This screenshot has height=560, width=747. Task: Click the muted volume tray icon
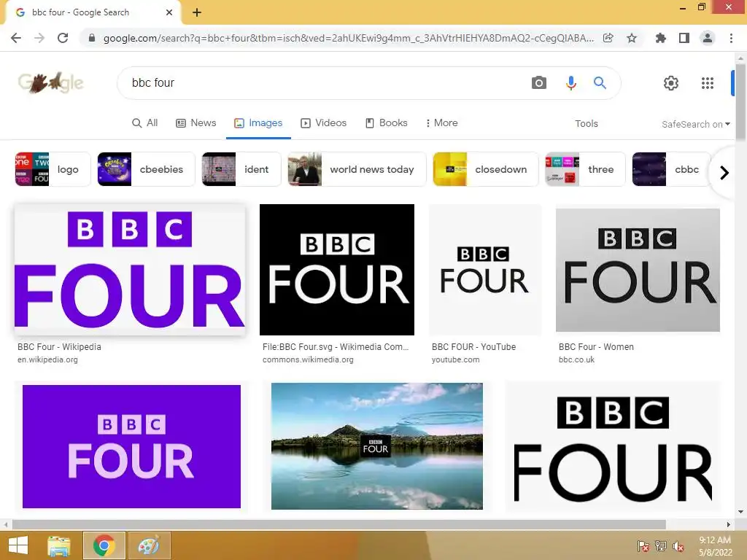point(678,546)
